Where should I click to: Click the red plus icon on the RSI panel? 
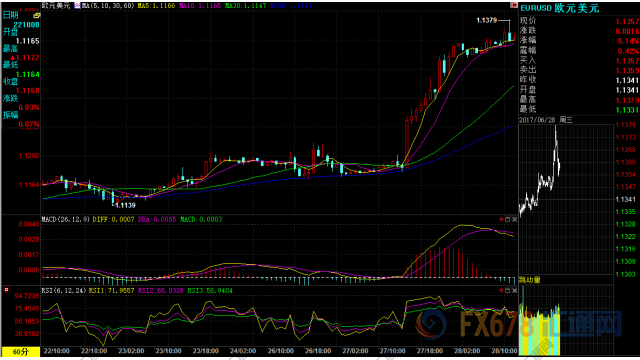(x=501, y=291)
